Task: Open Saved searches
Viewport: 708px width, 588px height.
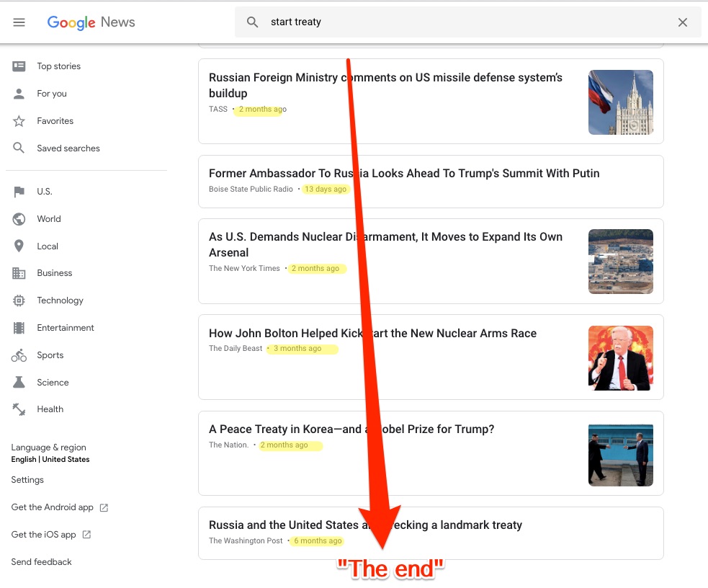Action: [68, 148]
